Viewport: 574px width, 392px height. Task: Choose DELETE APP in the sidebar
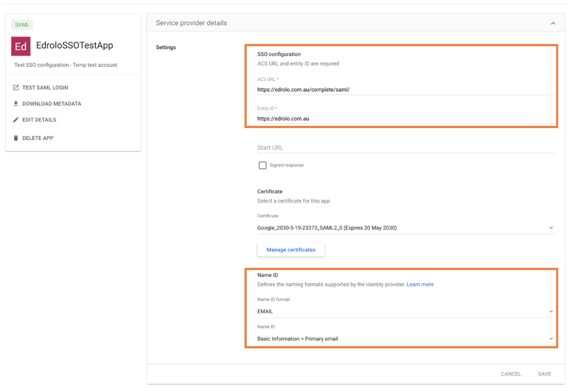coord(38,138)
